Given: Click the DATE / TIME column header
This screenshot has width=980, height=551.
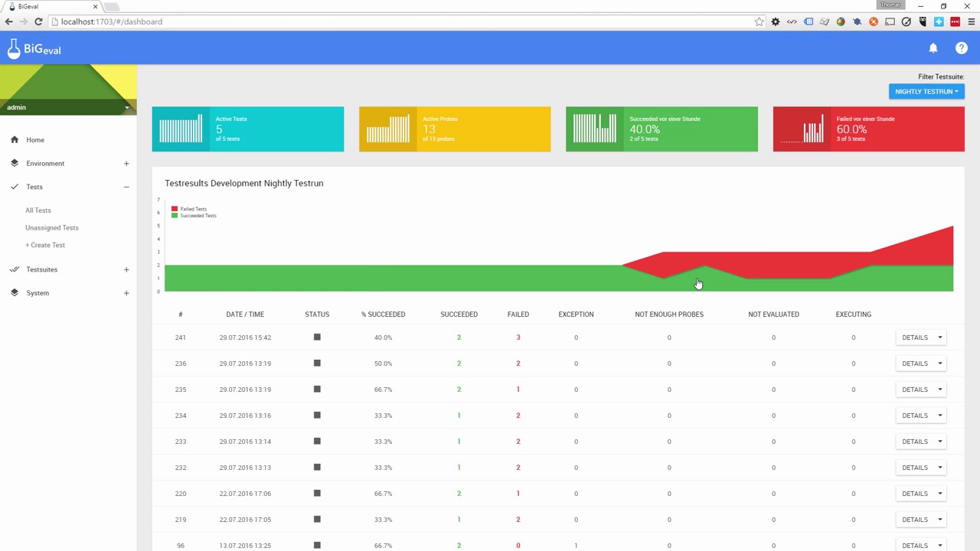Looking at the screenshot, I should click(245, 315).
